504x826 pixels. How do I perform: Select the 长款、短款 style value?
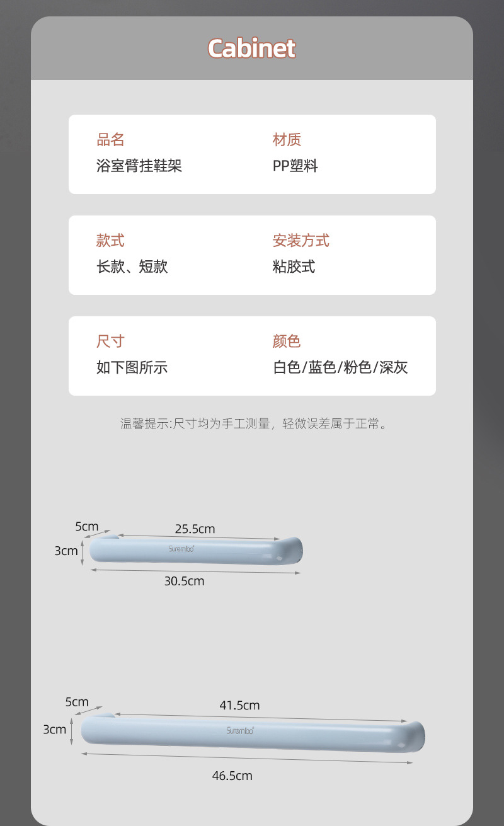[x=132, y=267]
